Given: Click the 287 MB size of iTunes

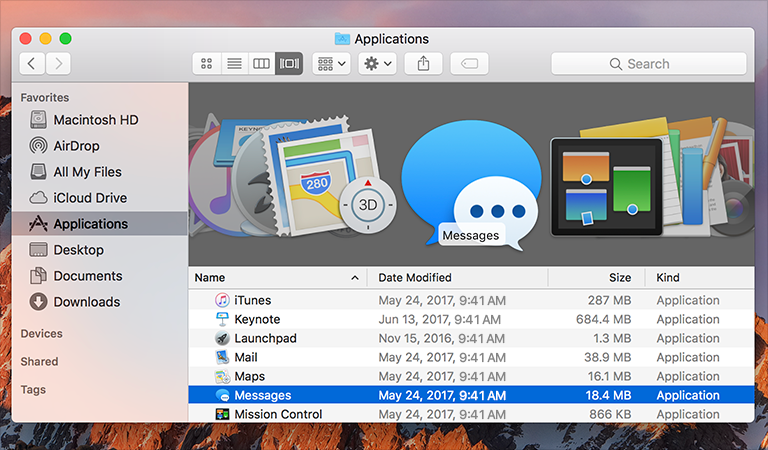Looking at the screenshot, I should point(609,300).
